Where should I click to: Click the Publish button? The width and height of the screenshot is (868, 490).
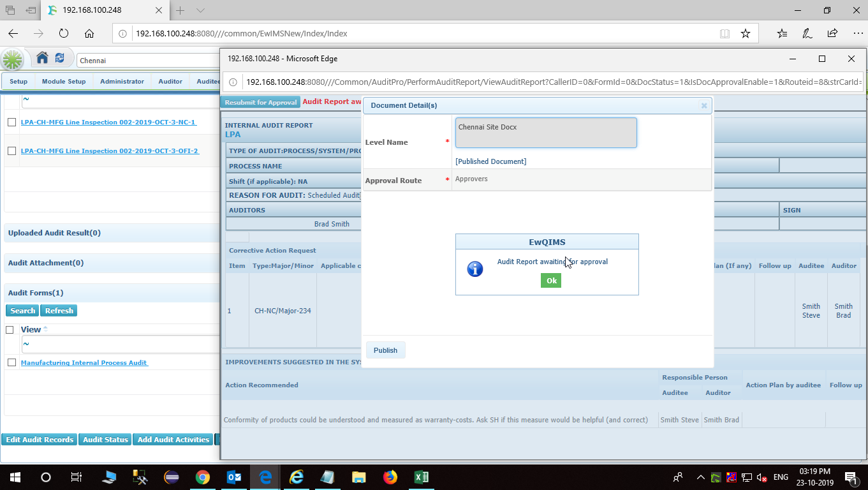[x=385, y=350]
